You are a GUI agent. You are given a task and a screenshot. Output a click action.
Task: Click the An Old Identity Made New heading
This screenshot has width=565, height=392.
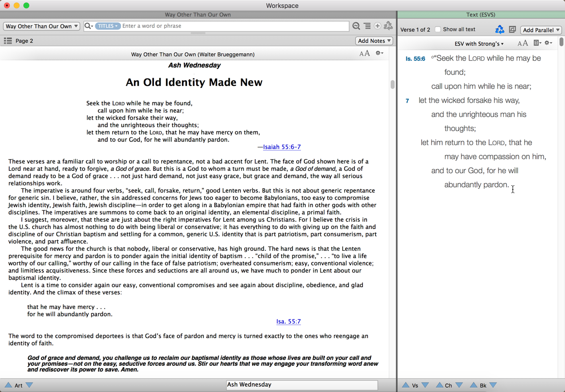pyautogui.click(x=194, y=82)
